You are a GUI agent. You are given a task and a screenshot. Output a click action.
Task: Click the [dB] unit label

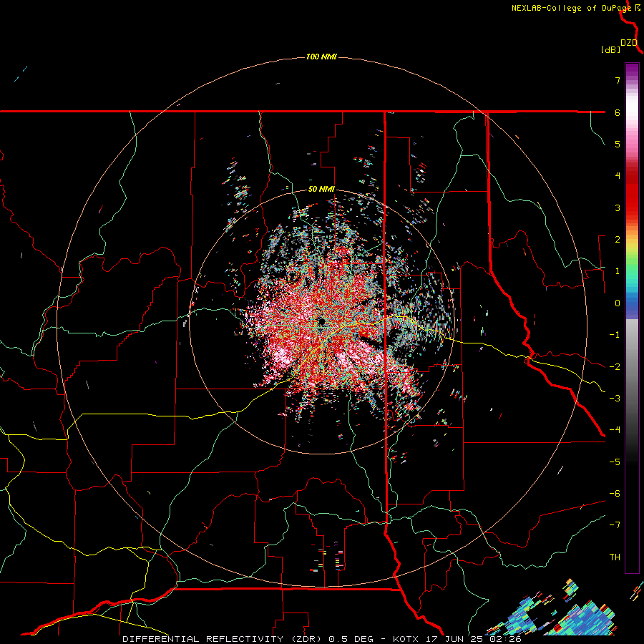(610, 49)
